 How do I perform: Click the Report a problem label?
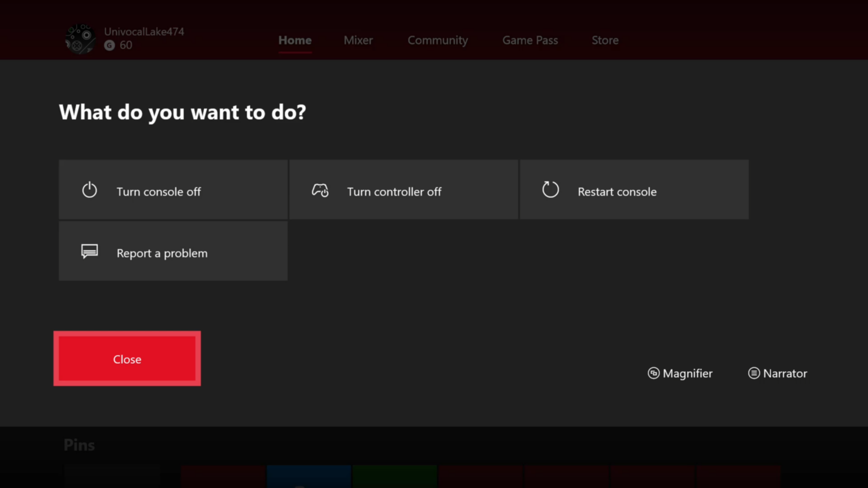tap(162, 253)
